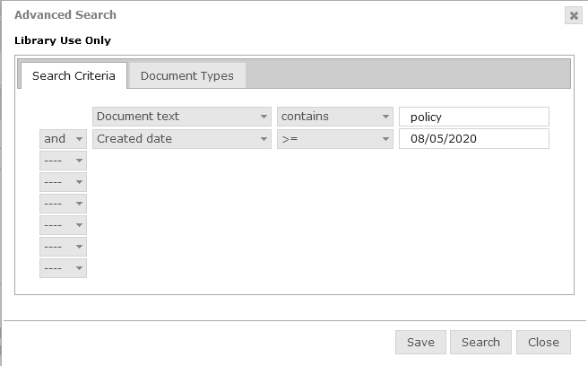Click the Search button

click(480, 342)
